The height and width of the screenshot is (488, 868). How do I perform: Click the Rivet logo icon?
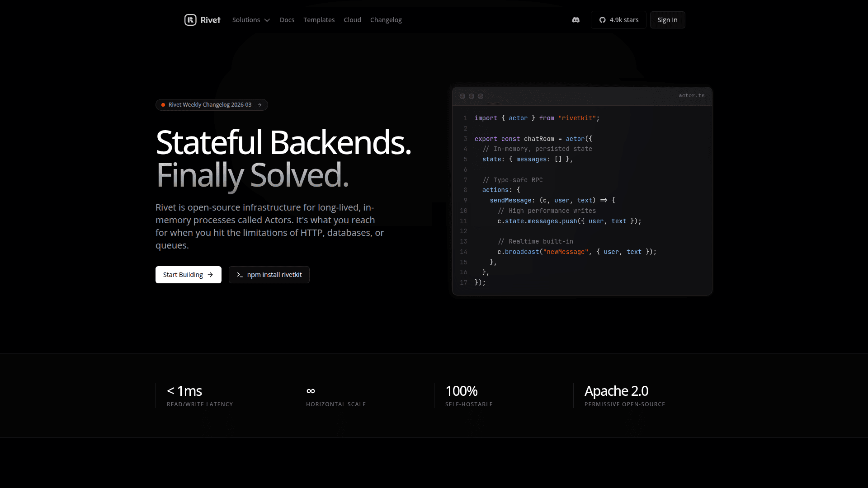pyautogui.click(x=190, y=20)
